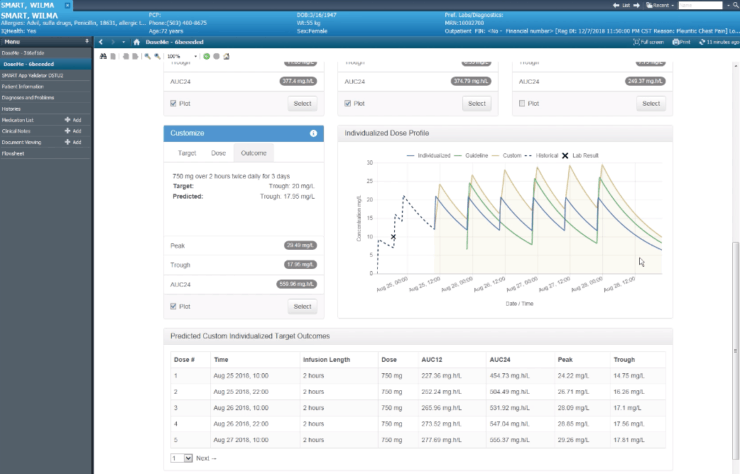Click the Print icon

tap(676, 42)
